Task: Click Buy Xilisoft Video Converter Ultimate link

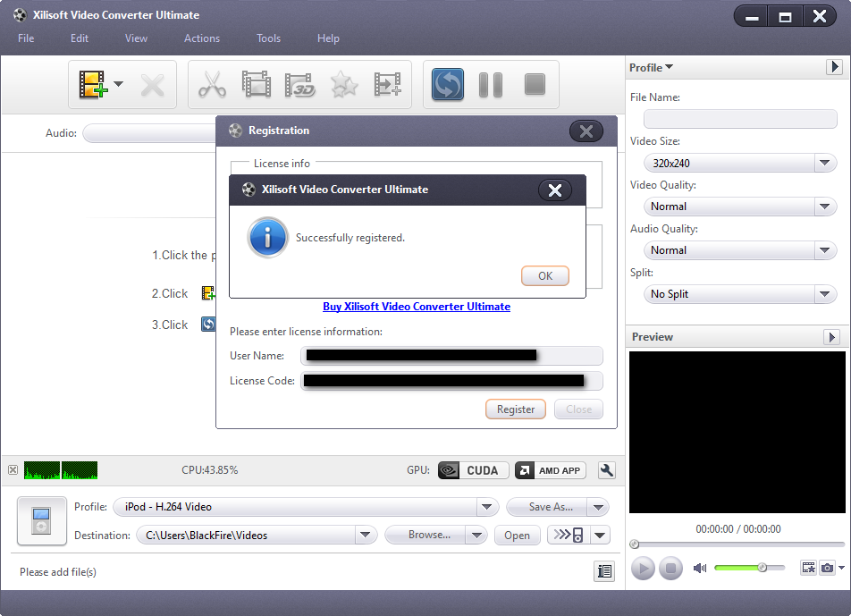Action: 417,307
